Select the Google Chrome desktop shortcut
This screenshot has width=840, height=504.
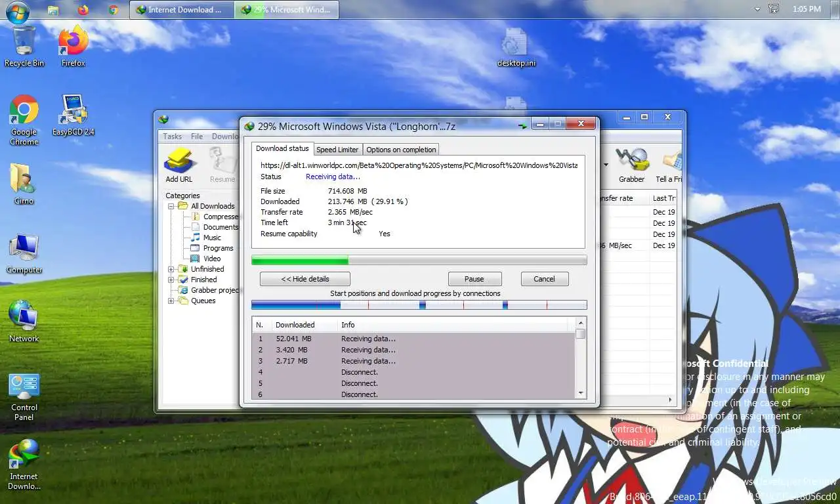point(24,121)
